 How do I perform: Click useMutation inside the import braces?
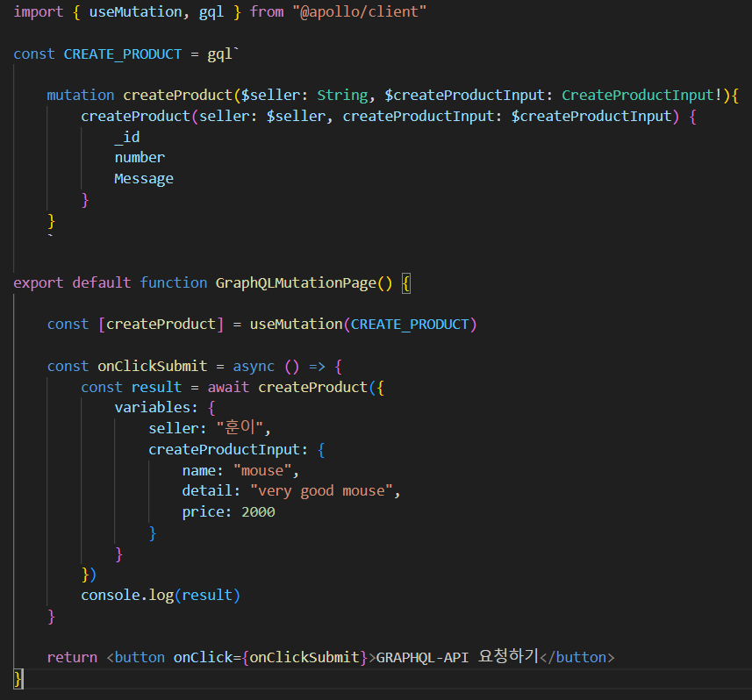(x=136, y=11)
